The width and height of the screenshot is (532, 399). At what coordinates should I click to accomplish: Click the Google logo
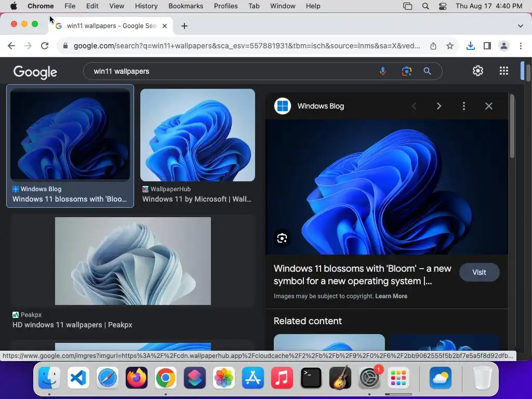coord(35,72)
